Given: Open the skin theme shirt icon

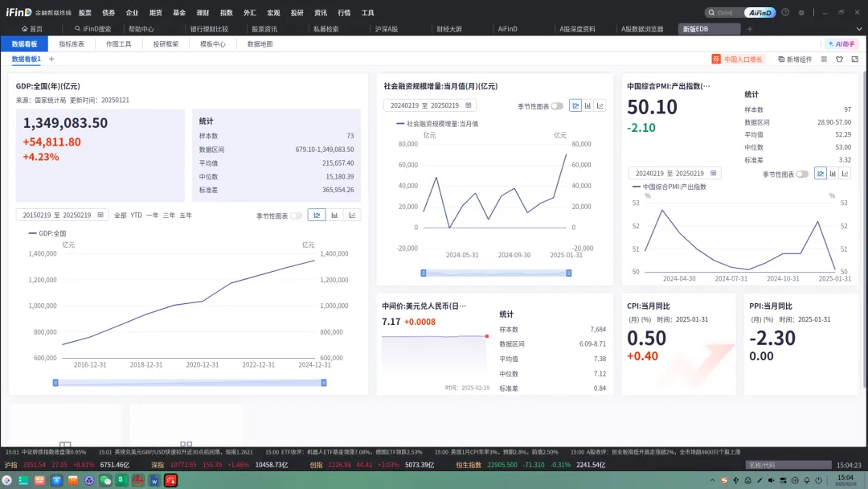Looking at the screenshot, I should [x=839, y=60].
